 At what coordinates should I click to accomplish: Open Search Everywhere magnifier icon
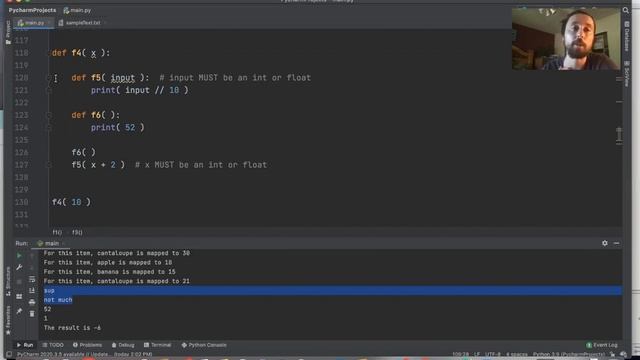626,10
